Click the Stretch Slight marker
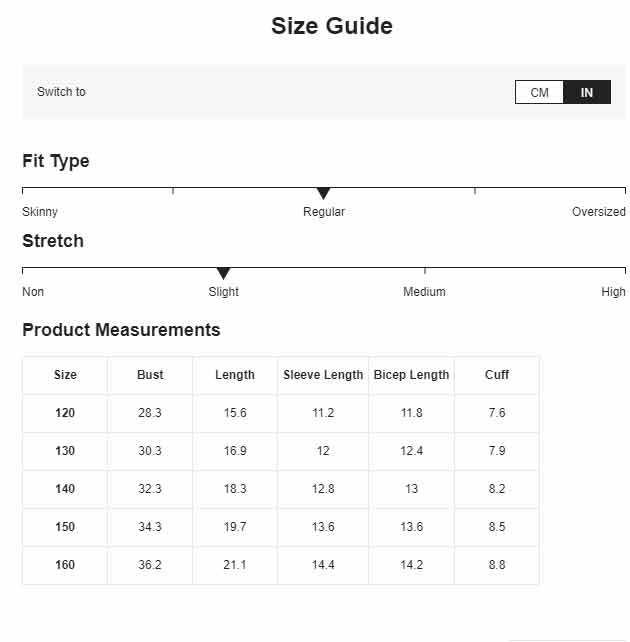This screenshot has width=630, height=642. click(224, 274)
